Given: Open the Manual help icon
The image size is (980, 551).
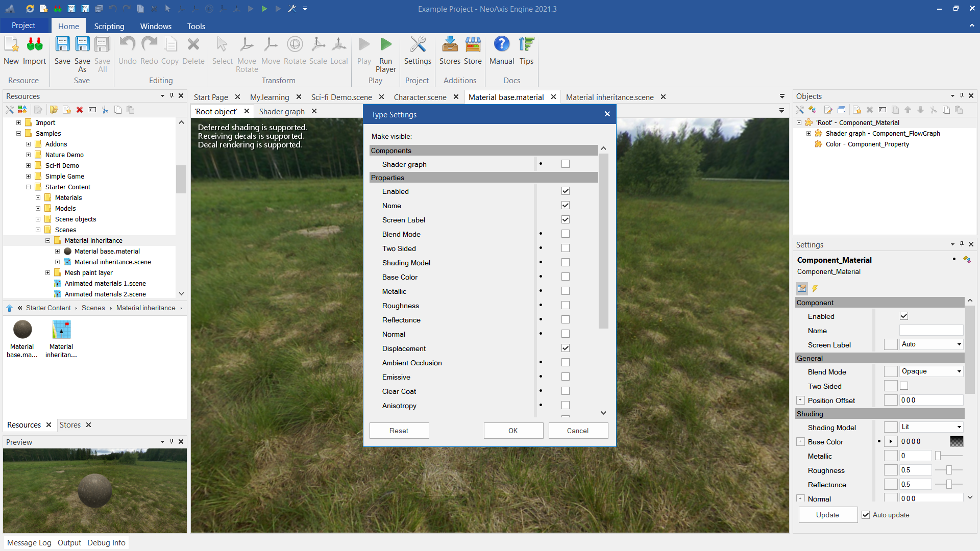Looking at the screenshot, I should [x=501, y=45].
